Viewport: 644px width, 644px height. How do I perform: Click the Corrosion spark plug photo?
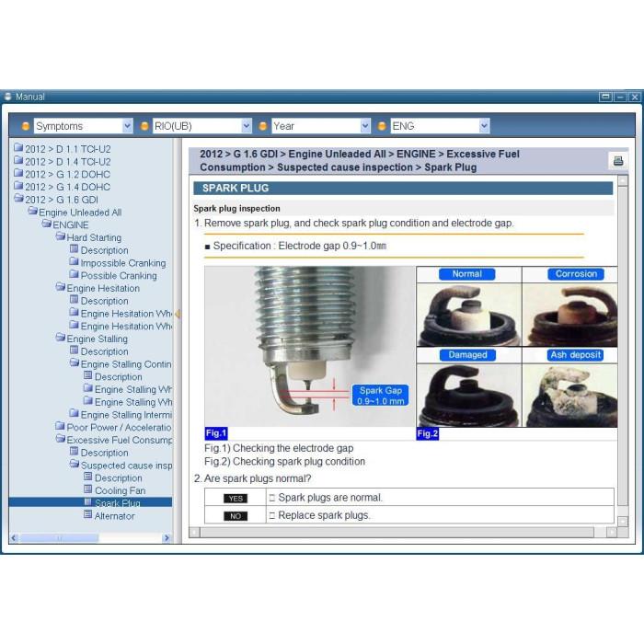pyautogui.click(x=570, y=315)
